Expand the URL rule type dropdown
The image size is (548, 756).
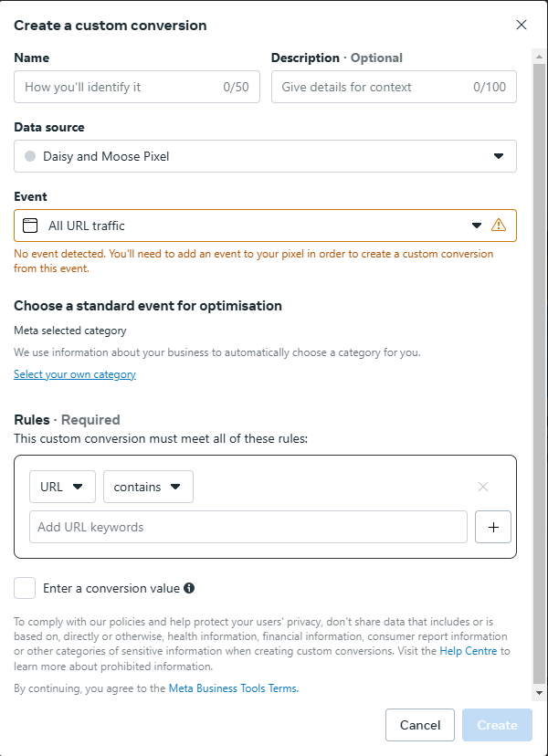[62, 487]
